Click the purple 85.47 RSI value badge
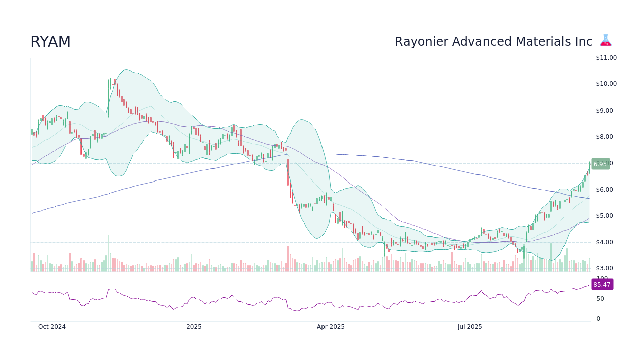 (x=602, y=285)
